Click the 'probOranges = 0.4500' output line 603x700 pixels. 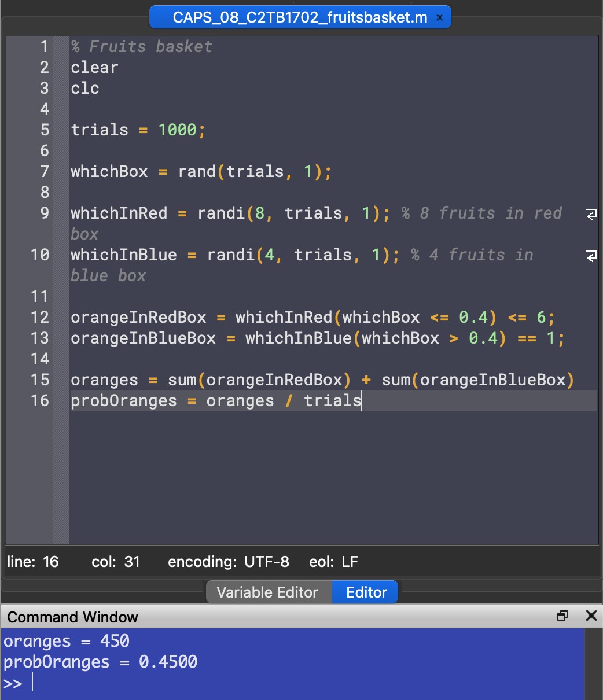(x=101, y=662)
